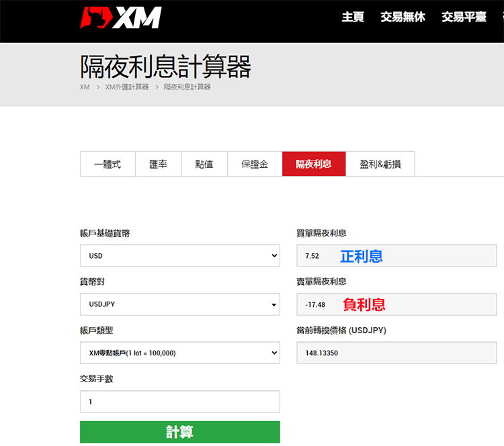Switch to the 保證金 tab
The width and height of the screenshot is (504, 446).
pos(255,164)
